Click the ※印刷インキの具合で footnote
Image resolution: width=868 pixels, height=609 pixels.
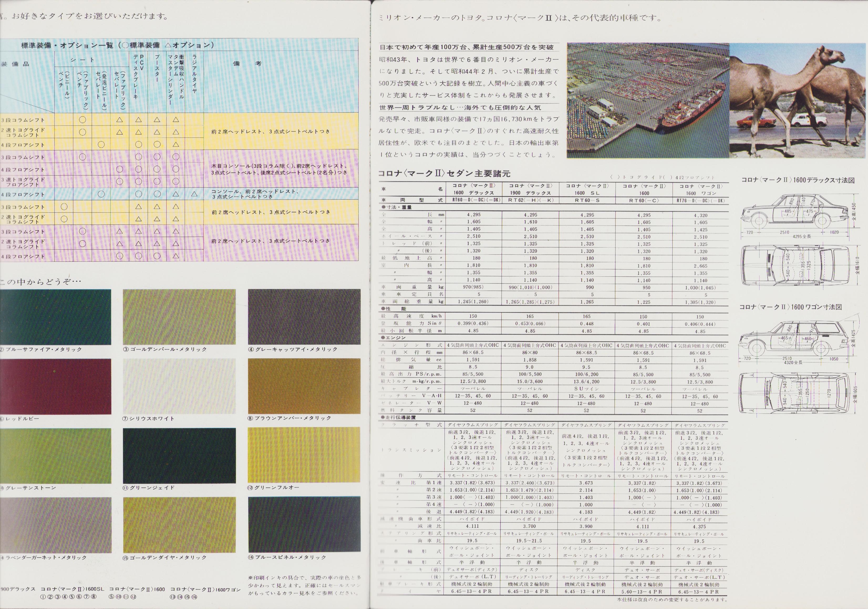305,585
